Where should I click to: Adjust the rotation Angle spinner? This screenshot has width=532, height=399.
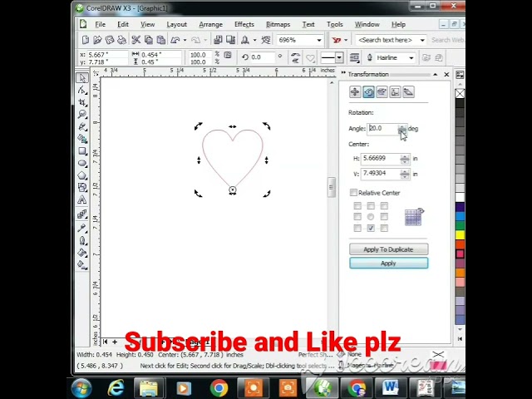coord(402,129)
